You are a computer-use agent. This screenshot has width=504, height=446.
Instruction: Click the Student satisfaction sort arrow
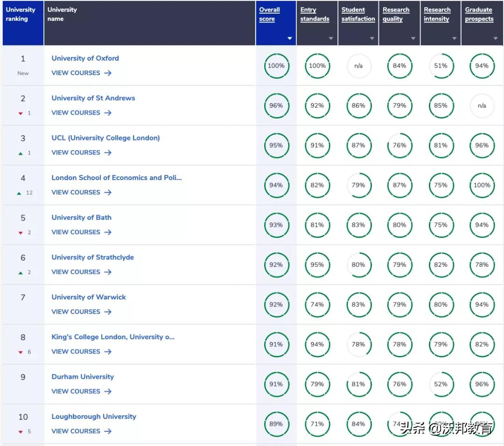[x=372, y=38]
